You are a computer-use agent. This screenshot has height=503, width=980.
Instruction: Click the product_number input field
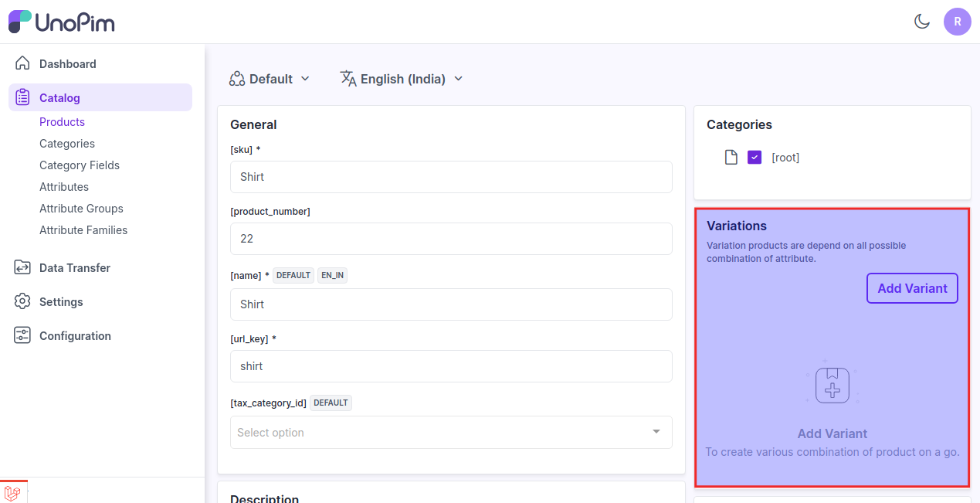451,239
